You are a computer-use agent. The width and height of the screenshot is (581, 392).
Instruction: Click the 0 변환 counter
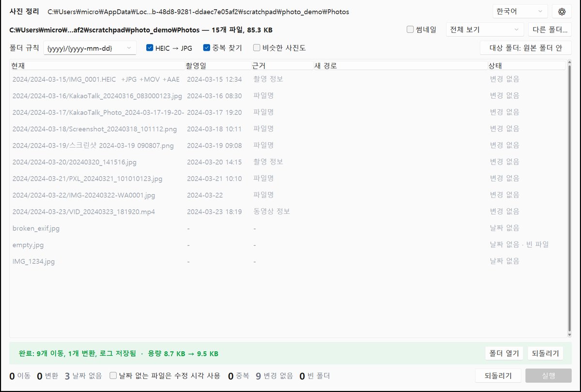coord(48,376)
